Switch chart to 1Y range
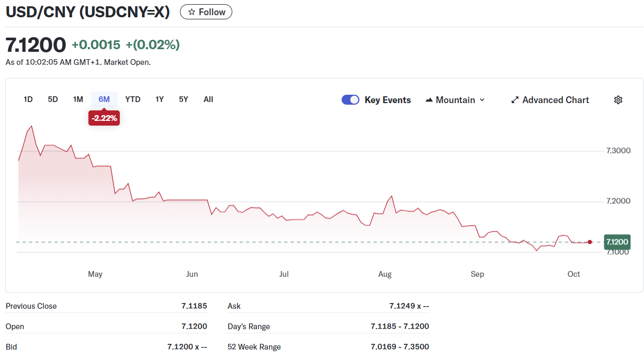Image resolution: width=644 pixels, height=359 pixels. pyautogui.click(x=160, y=99)
